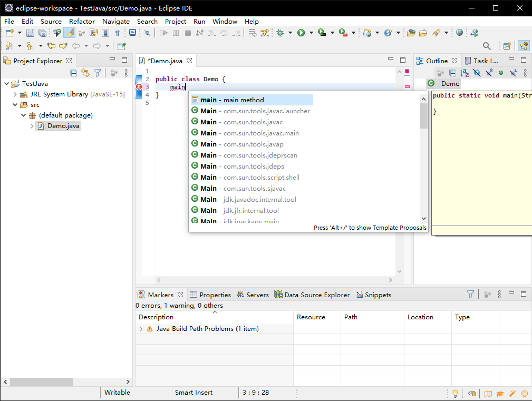Viewport: 532px width, 401px height.
Task: Click the New file toolbar icon
Action: [x=9, y=33]
